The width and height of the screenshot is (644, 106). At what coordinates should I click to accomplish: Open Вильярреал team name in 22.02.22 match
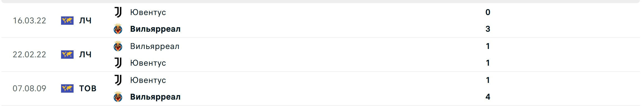pos(155,46)
